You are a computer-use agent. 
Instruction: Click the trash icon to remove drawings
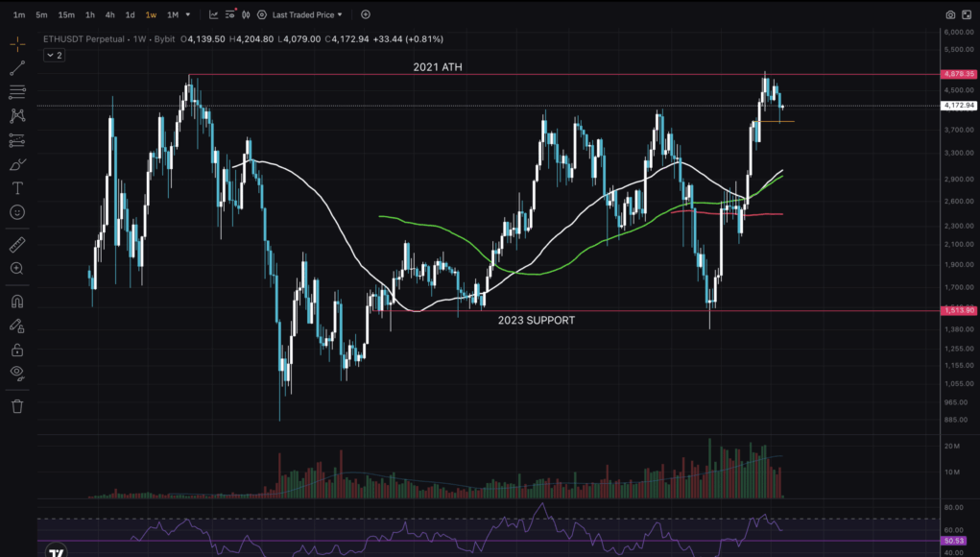click(x=17, y=406)
